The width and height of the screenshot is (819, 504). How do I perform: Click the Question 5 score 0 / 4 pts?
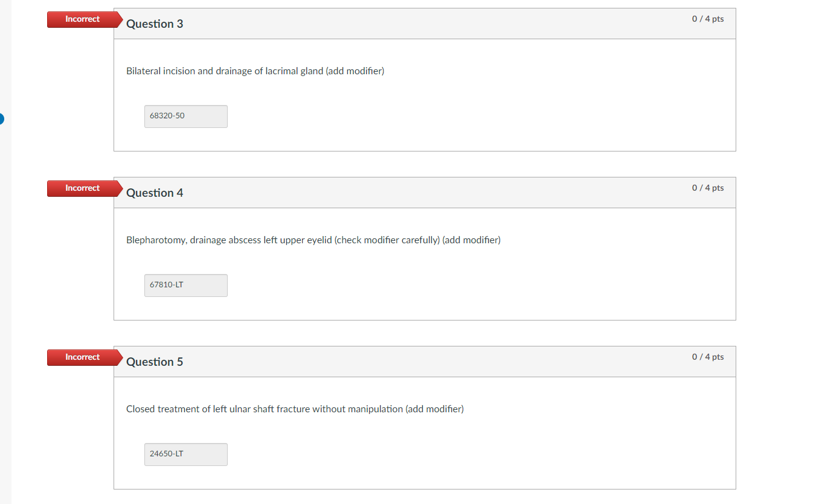708,357
